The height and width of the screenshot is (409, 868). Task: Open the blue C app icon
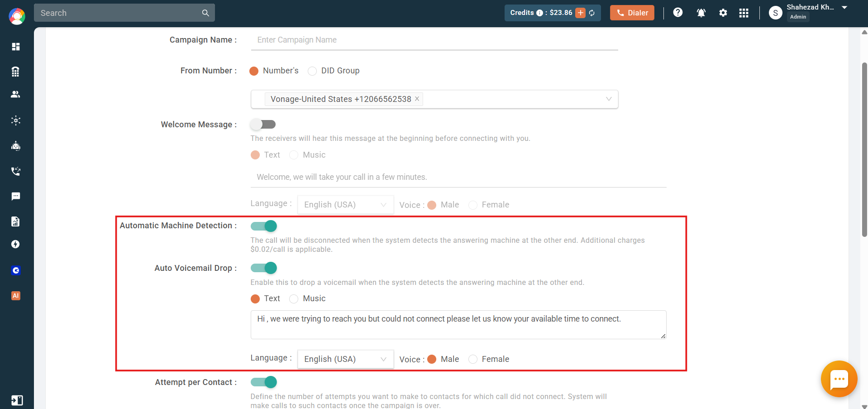(16, 270)
